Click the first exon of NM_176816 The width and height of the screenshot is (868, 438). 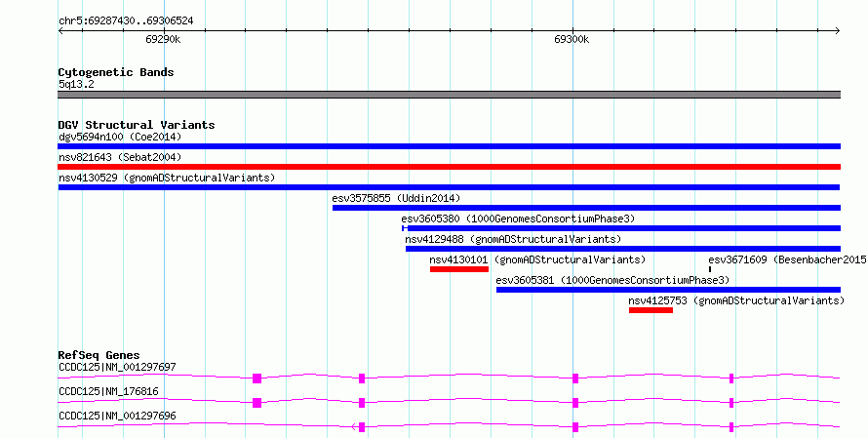pos(256,403)
